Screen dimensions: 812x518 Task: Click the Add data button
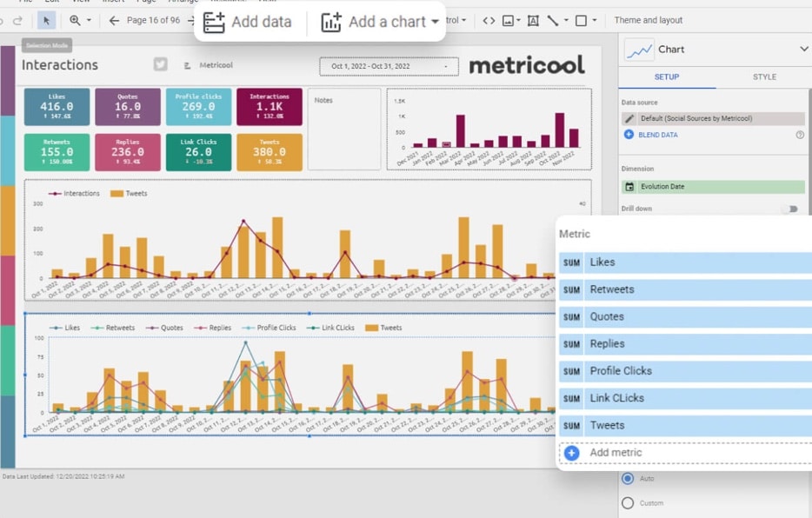(248, 22)
